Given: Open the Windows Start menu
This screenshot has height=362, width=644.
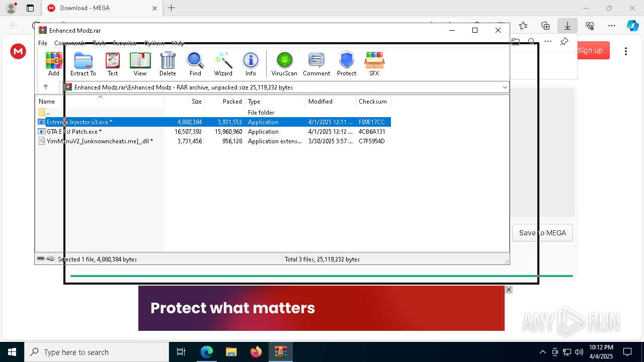Looking at the screenshot, I should tap(12, 352).
